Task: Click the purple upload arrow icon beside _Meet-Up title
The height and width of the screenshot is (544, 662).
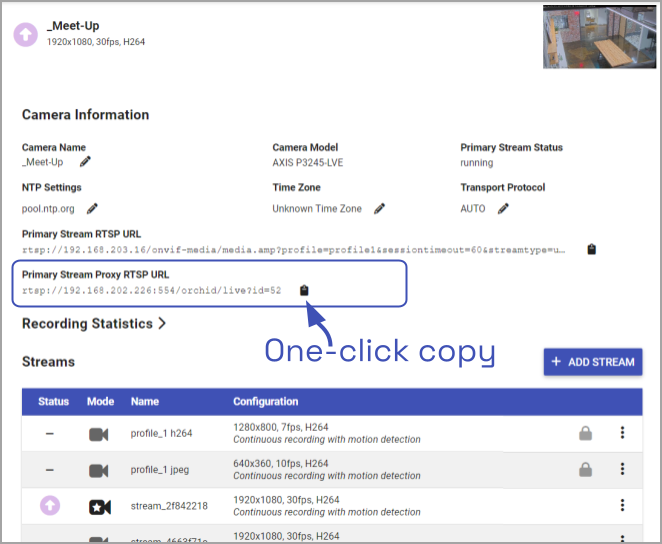Action: click(x=26, y=35)
